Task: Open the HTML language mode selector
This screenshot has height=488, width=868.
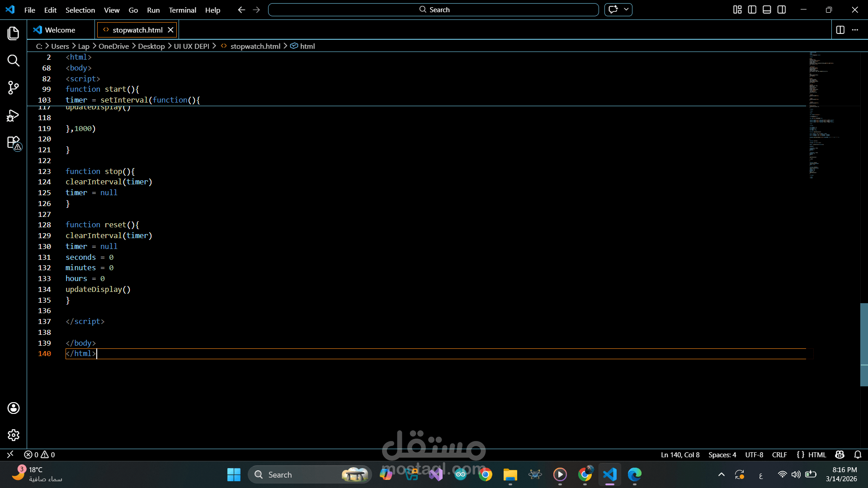Action: [x=816, y=455]
